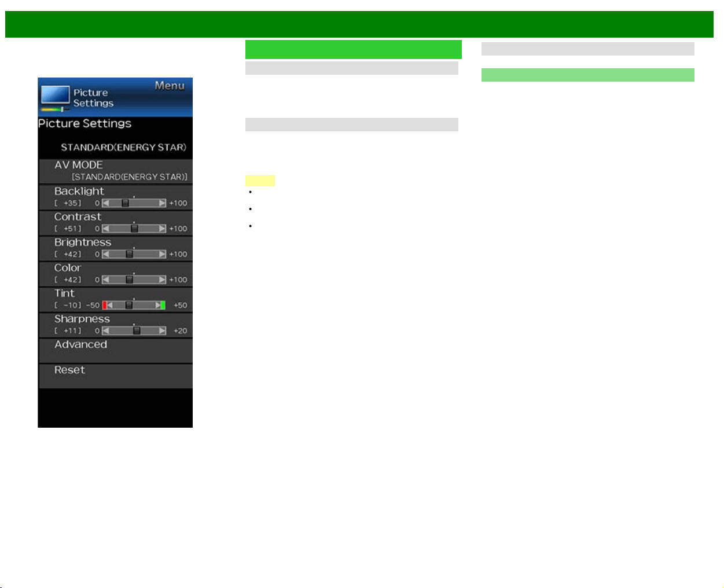Click the yellow note label
724x588 pixels.
(260, 181)
